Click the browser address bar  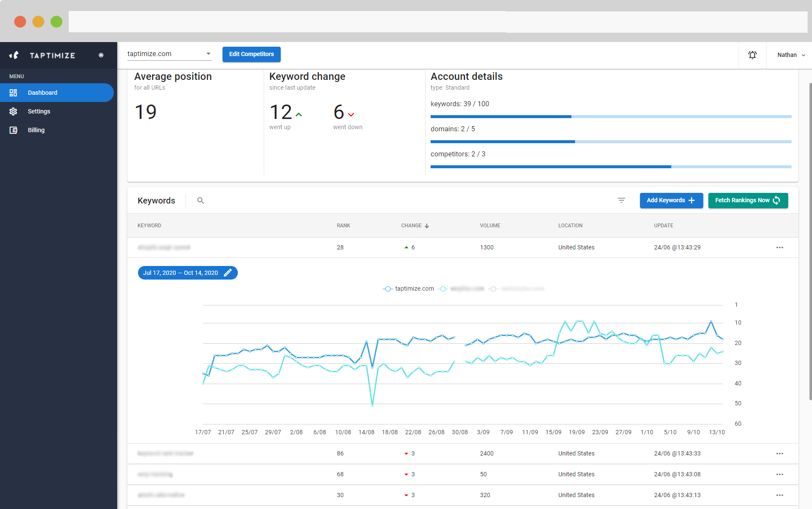(438, 22)
